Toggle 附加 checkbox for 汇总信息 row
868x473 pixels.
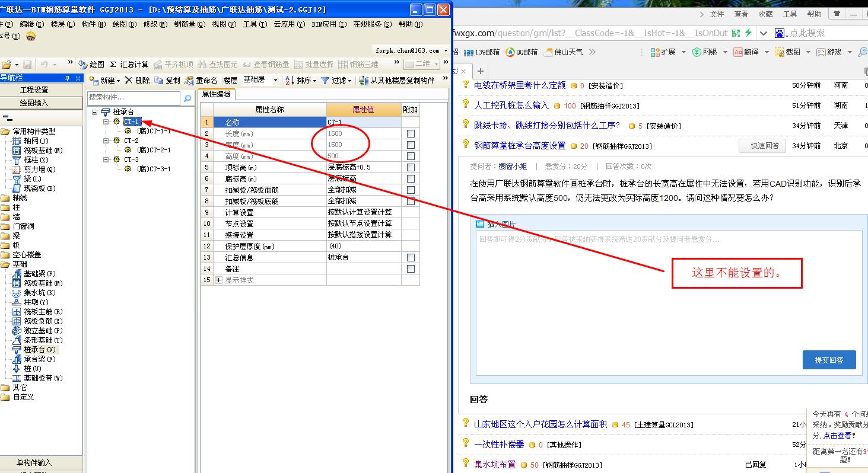(x=411, y=257)
